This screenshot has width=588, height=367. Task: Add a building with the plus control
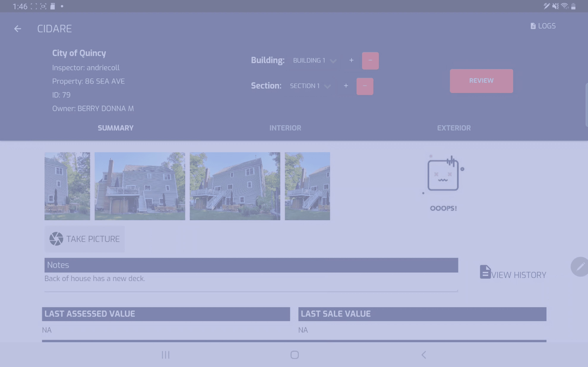[351, 60]
